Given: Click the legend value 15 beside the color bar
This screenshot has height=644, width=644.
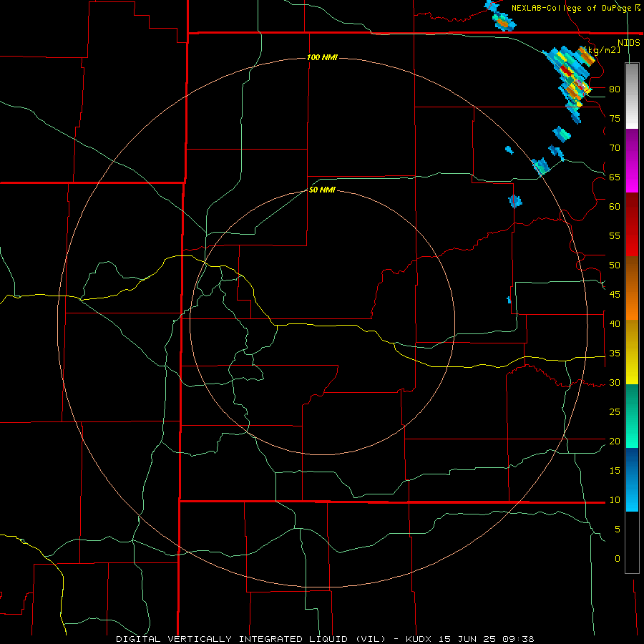Looking at the screenshot, I should 615,470.
